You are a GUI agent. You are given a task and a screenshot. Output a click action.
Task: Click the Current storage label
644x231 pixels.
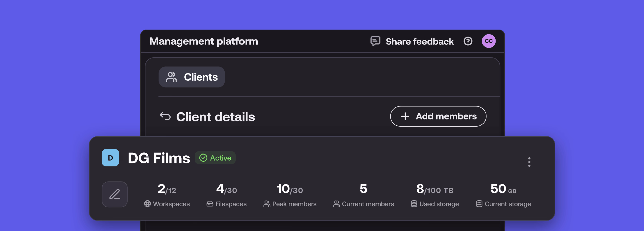pyautogui.click(x=508, y=204)
